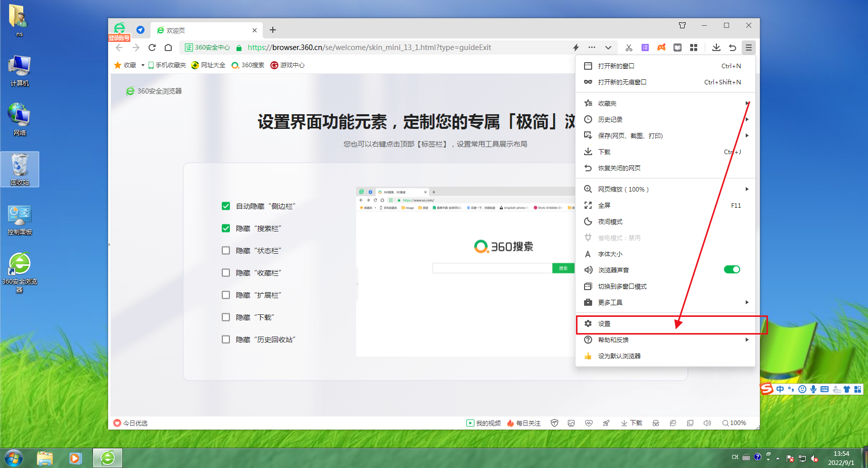Open a new tab with plus button

273,30
